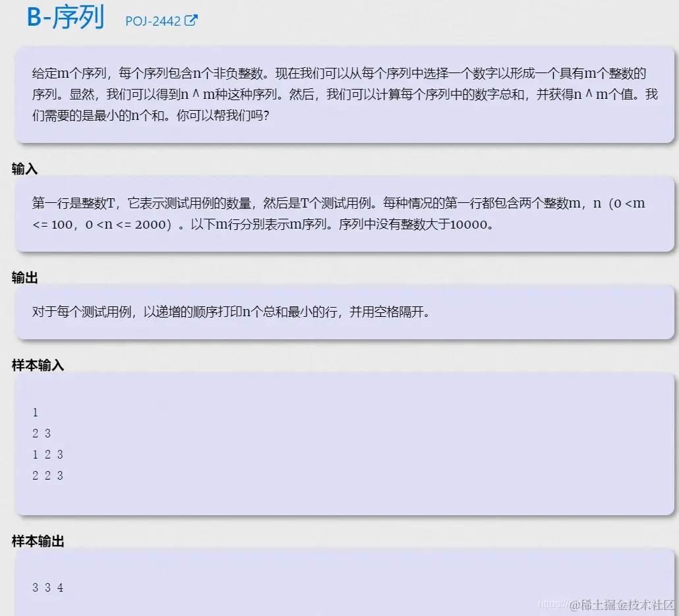The image size is (679, 616).
Task: Select the 输入 section heading
Action: (23, 170)
